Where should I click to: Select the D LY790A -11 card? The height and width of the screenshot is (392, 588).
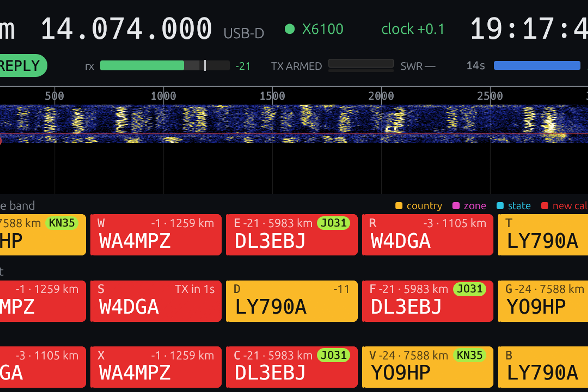[292, 301]
